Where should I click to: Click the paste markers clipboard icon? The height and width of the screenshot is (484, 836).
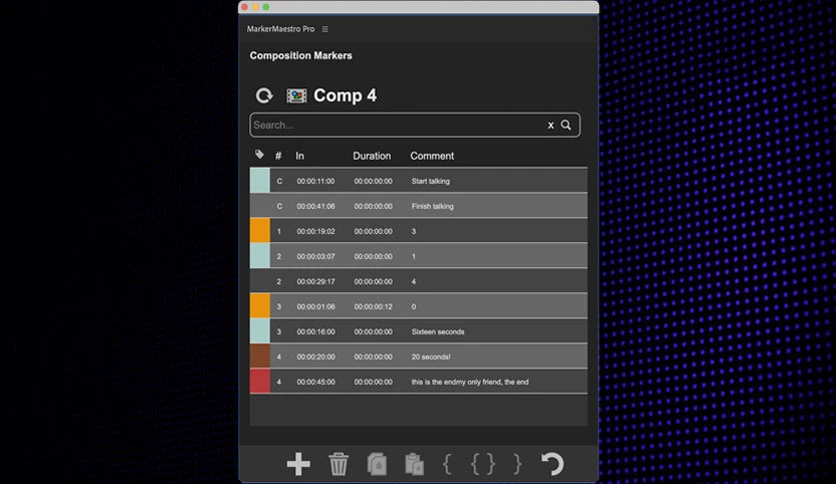click(414, 464)
